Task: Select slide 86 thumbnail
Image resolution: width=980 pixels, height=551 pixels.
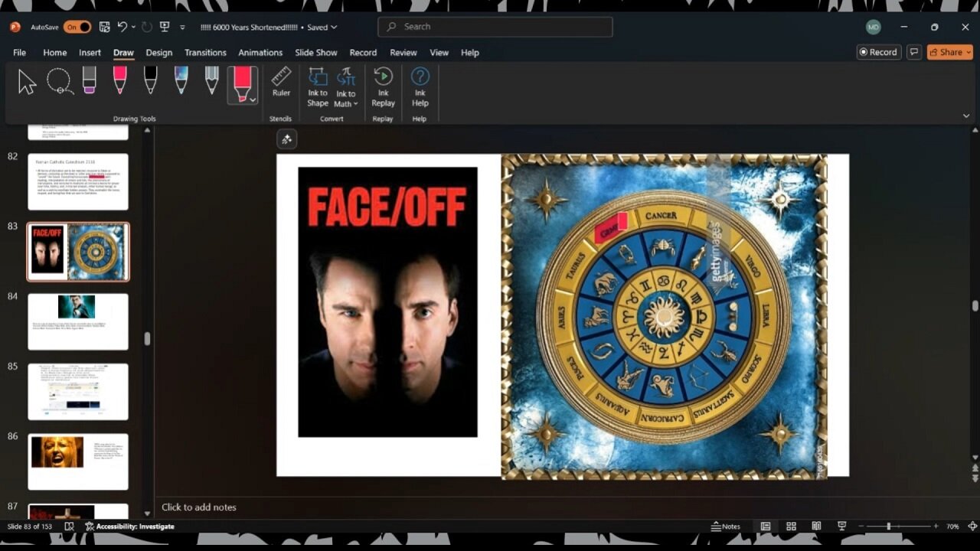Action: coord(78,461)
